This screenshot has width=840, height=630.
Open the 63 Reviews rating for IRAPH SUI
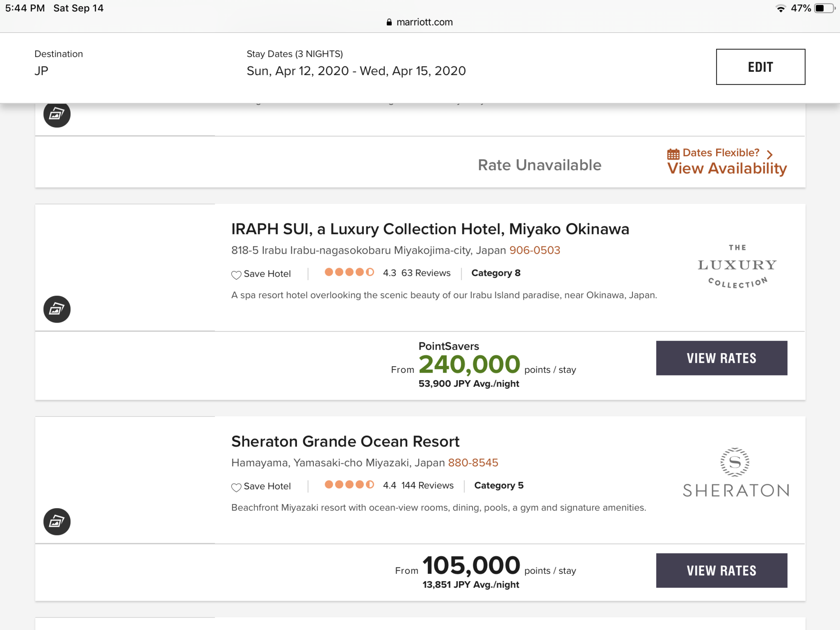coord(426,273)
